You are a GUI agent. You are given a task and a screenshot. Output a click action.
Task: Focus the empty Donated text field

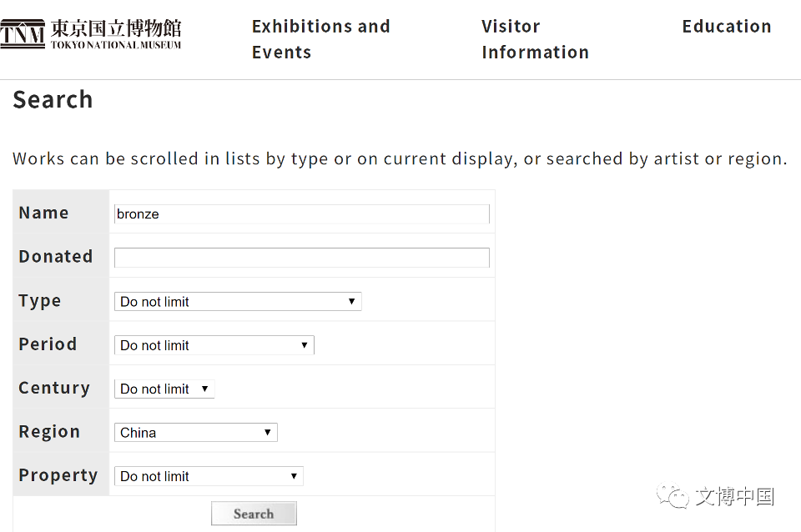tap(302, 258)
